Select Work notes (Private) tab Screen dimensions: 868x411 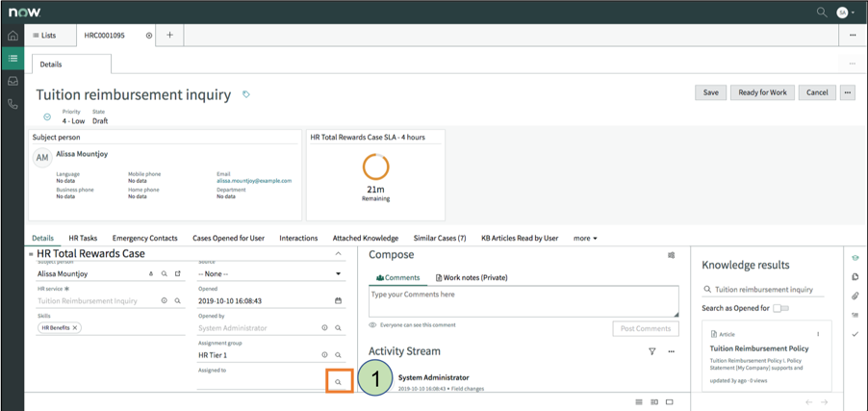[472, 277]
